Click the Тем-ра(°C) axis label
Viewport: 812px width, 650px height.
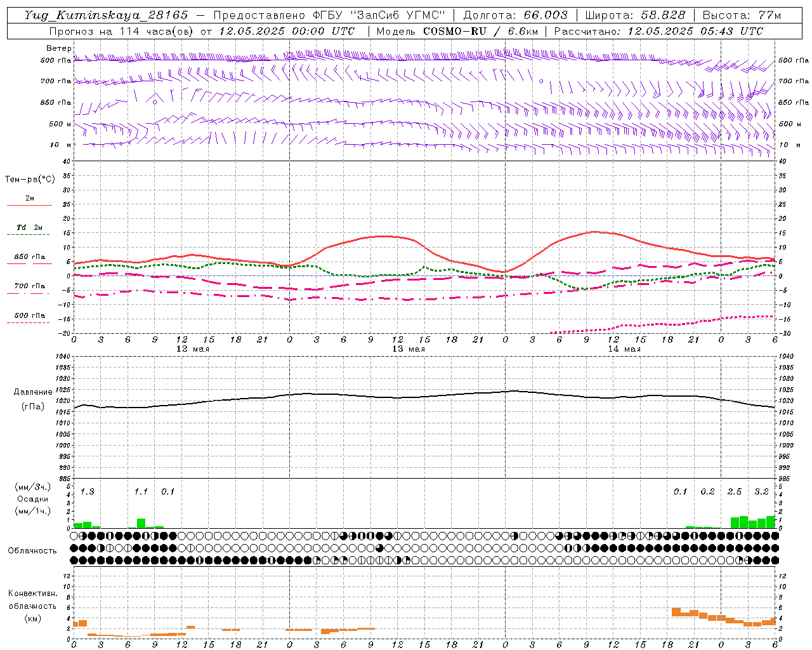point(30,180)
